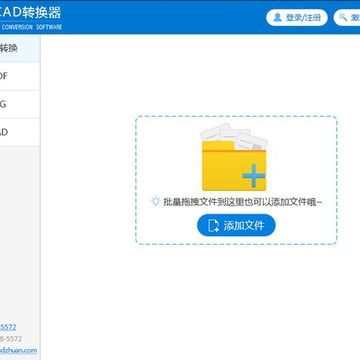Open the dzhuan.com website link
The height and width of the screenshot is (360, 360).
(x=18, y=350)
